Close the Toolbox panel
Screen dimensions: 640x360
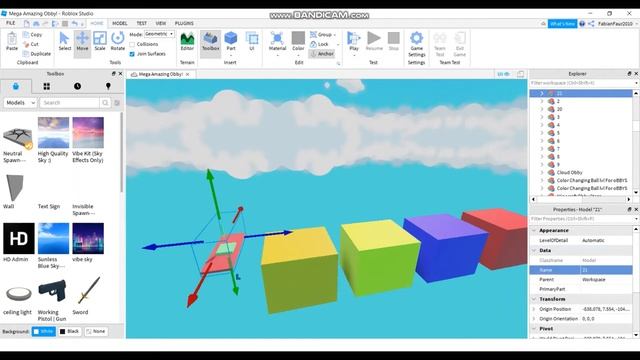click(x=120, y=74)
